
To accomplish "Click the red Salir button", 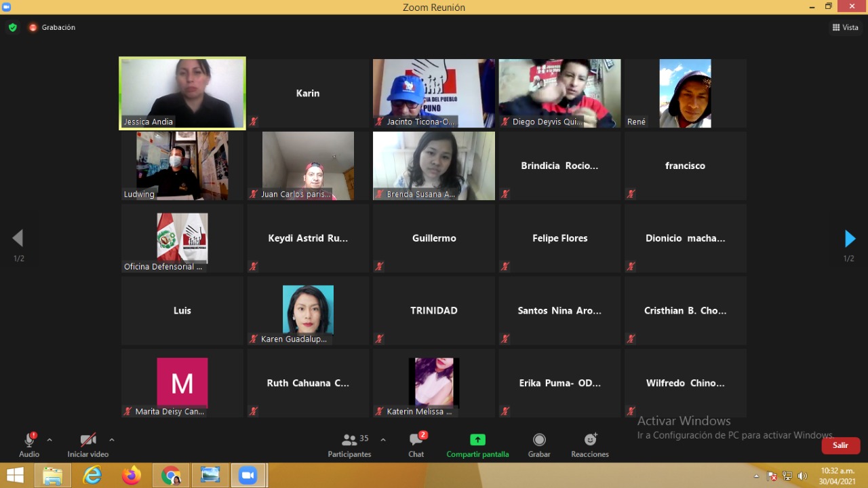I will [841, 445].
